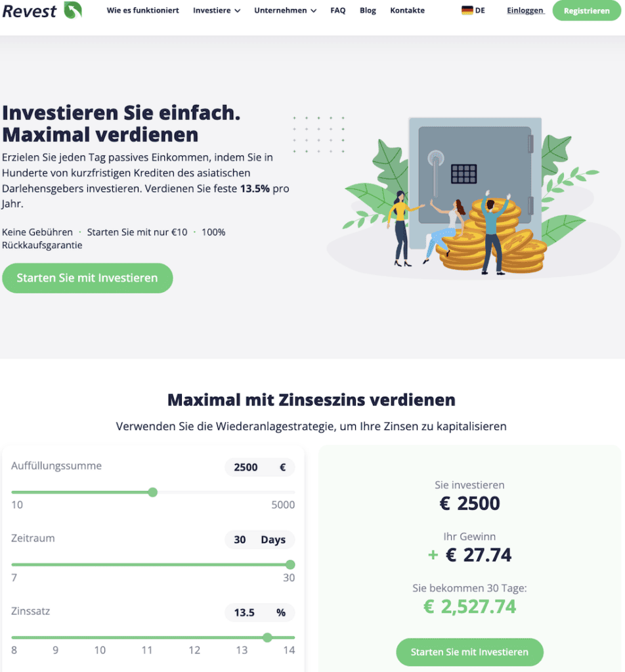Screen dimensions: 625x672
Task: Click the 2500 € amount input field
Action: pyautogui.click(x=259, y=467)
